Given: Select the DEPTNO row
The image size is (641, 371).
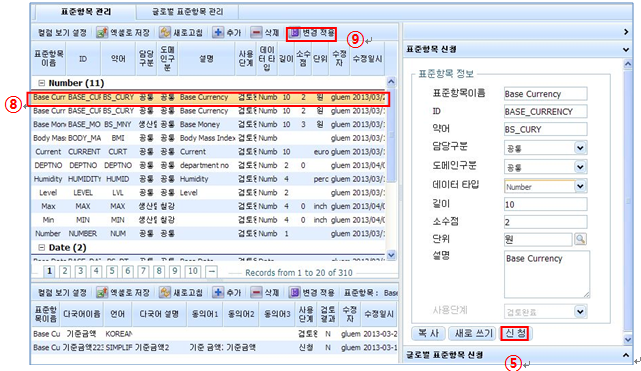Looking at the screenshot, I should (x=208, y=165).
